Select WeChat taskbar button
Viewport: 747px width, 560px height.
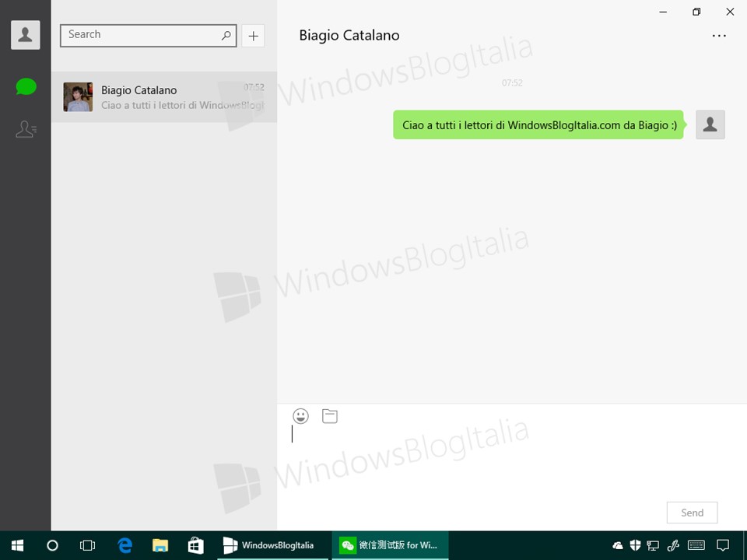[390, 545]
